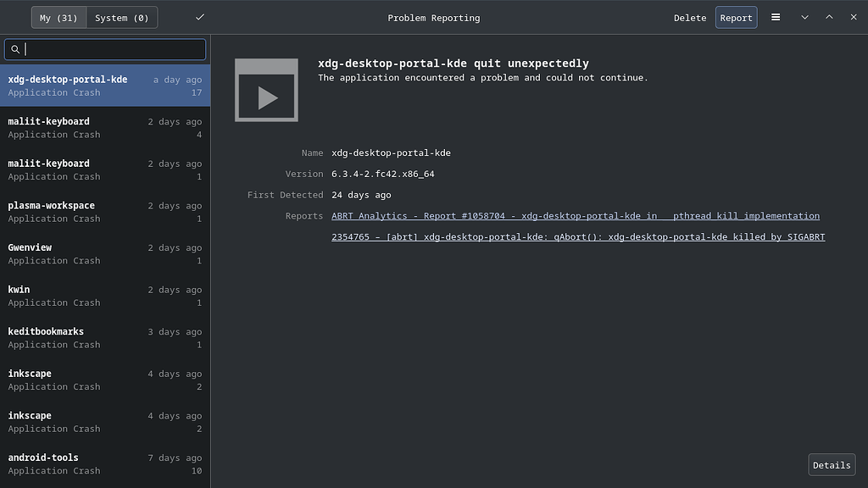Jump to the previous problem with the up chevron

829,17
